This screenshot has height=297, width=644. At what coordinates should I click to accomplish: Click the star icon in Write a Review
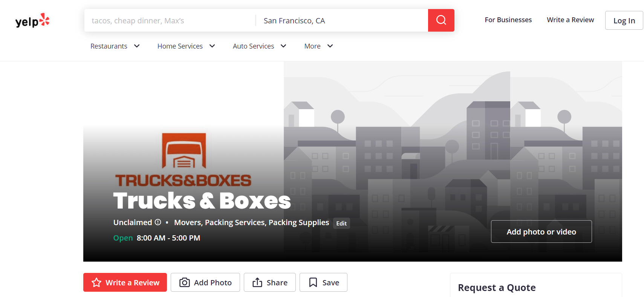pyautogui.click(x=96, y=282)
